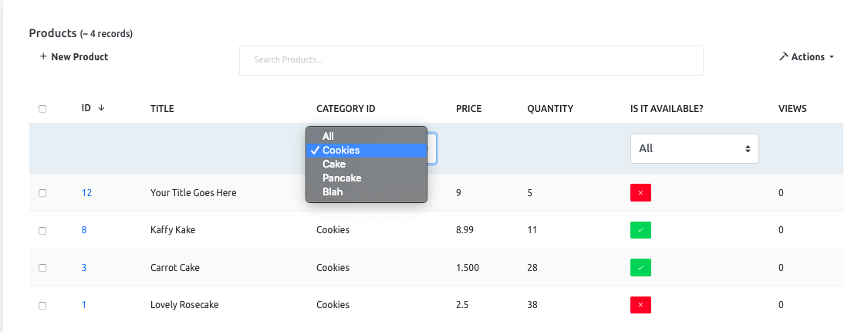This screenshot has width=868, height=332.
Task: Open the Is It Available filter dropdown
Action: point(694,148)
